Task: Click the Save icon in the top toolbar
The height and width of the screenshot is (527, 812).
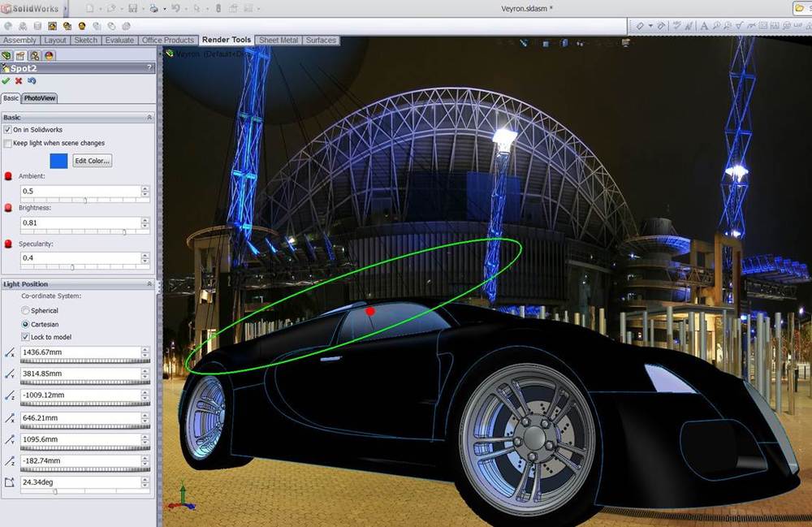Action: coord(132,8)
